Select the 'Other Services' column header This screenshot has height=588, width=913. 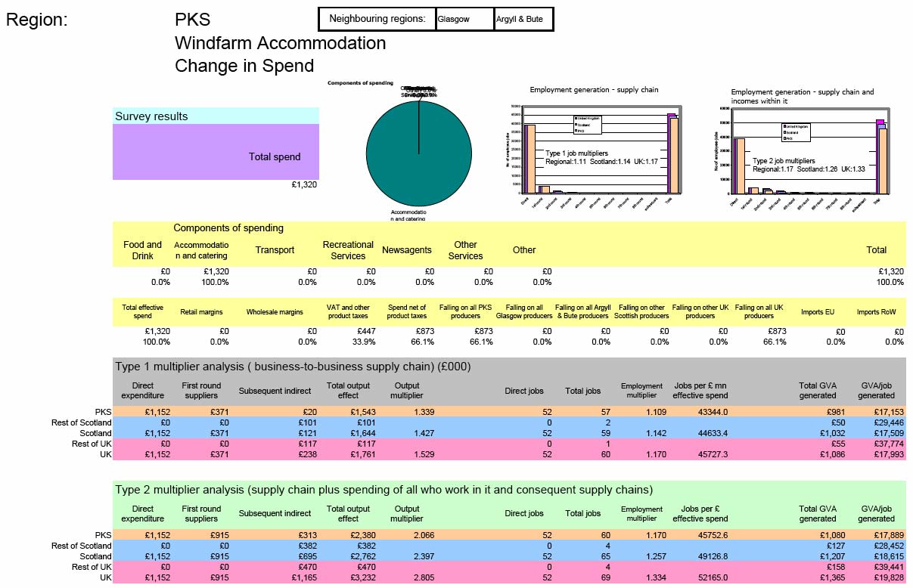click(465, 249)
